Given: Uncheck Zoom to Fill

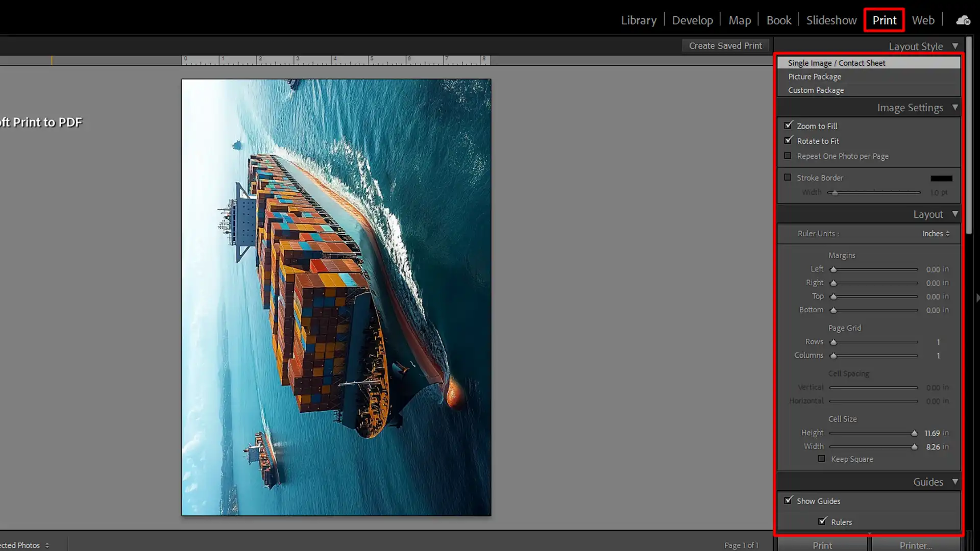Looking at the screenshot, I should pos(789,126).
